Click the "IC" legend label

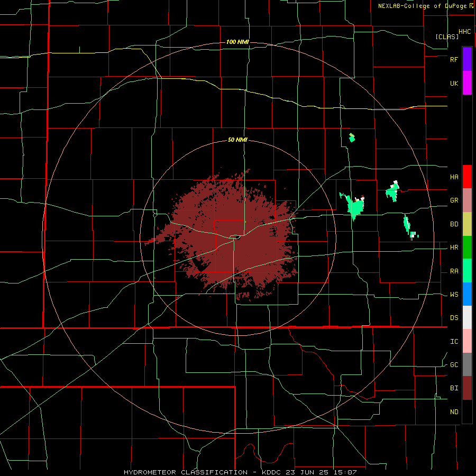[454, 342]
